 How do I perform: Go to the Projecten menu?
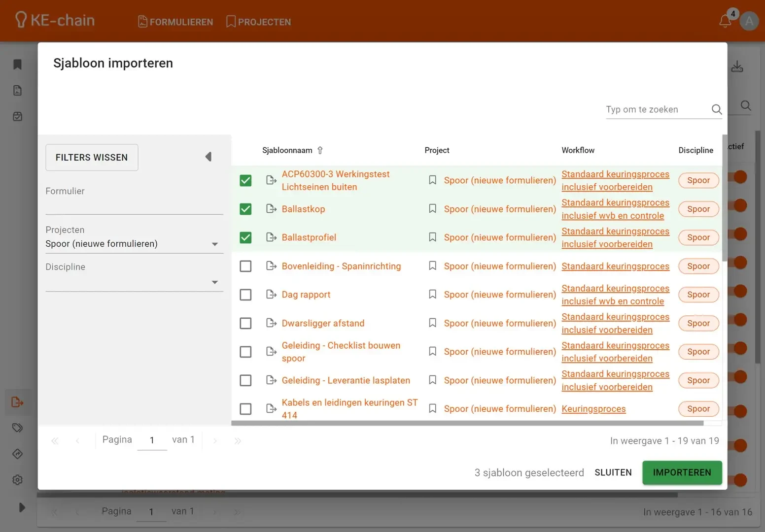[x=258, y=22]
